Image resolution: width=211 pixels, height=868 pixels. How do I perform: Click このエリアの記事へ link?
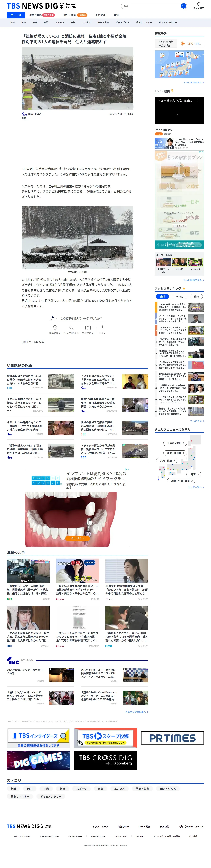pyautogui.click(x=137, y=712)
